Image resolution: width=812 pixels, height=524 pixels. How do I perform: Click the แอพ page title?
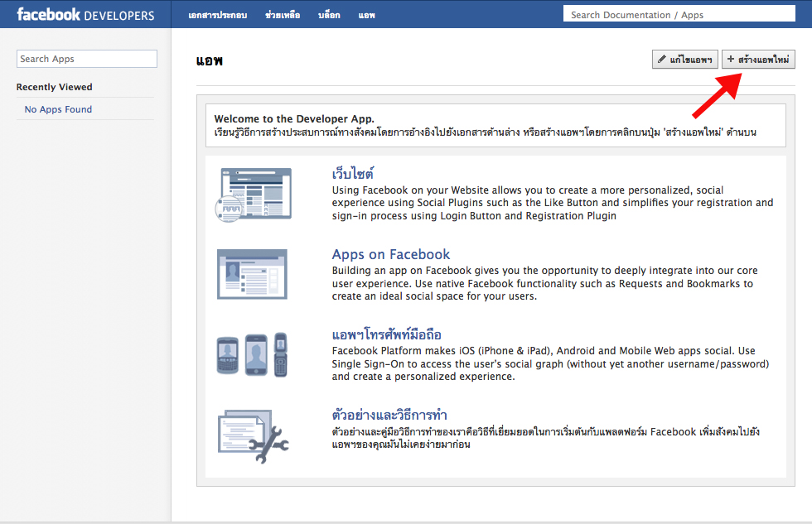pos(209,60)
